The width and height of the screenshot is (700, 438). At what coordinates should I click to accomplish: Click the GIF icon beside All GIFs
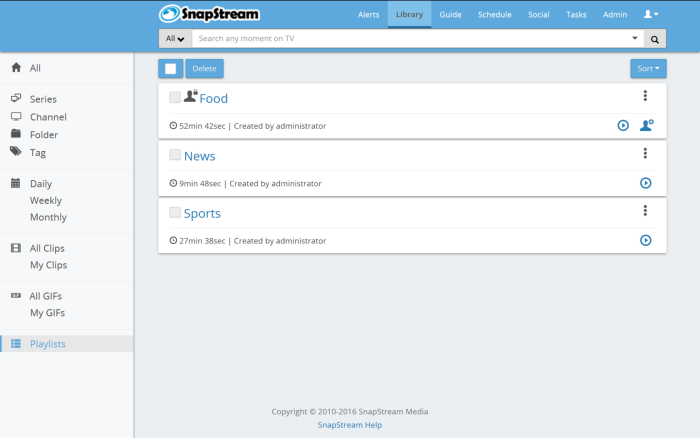point(16,296)
